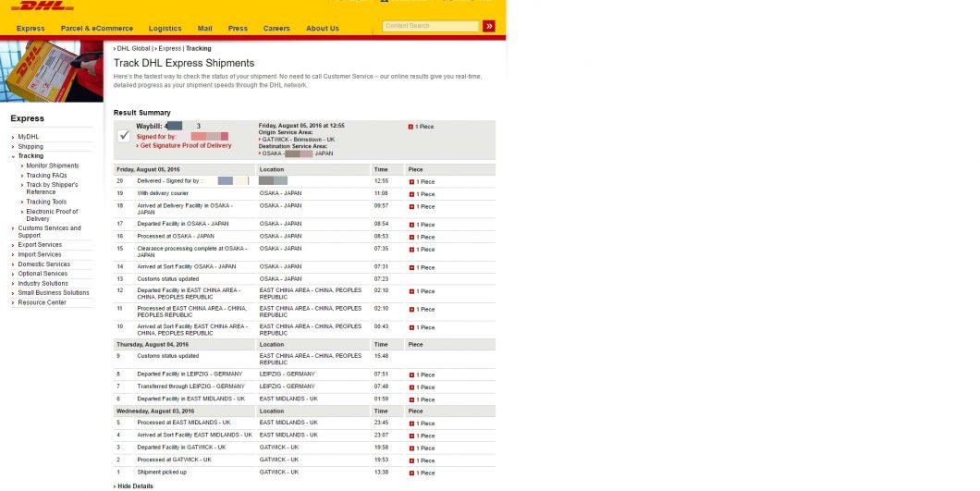Expand piece for With delivery courier row
The height and width of the screenshot is (491, 980).
[x=411, y=194]
